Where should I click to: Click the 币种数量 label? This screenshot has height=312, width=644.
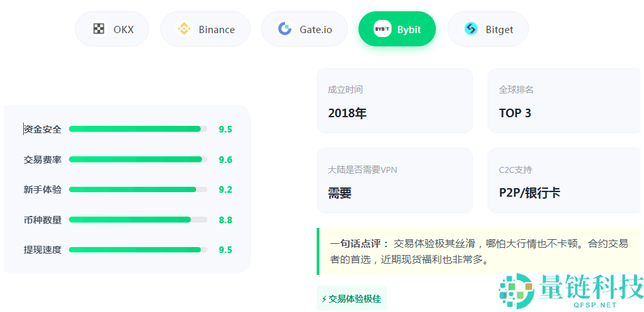pos(42,220)
